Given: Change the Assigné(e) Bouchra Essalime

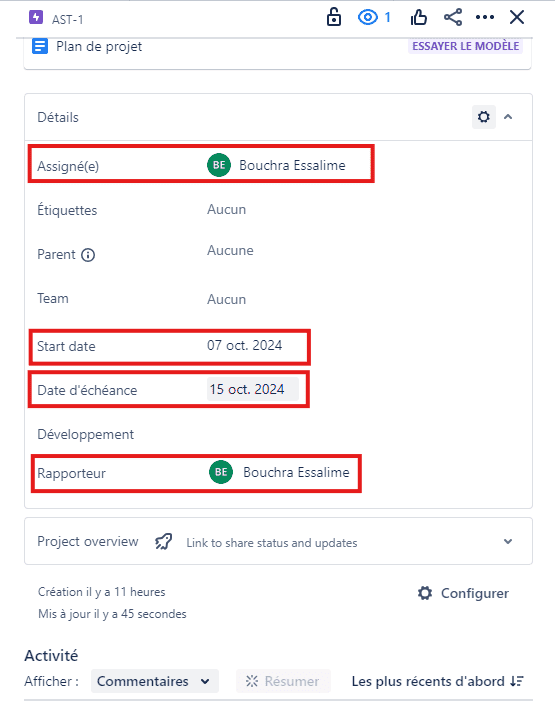Looking at the screenshot, I should pyautogui.click(x=276, y=165).
